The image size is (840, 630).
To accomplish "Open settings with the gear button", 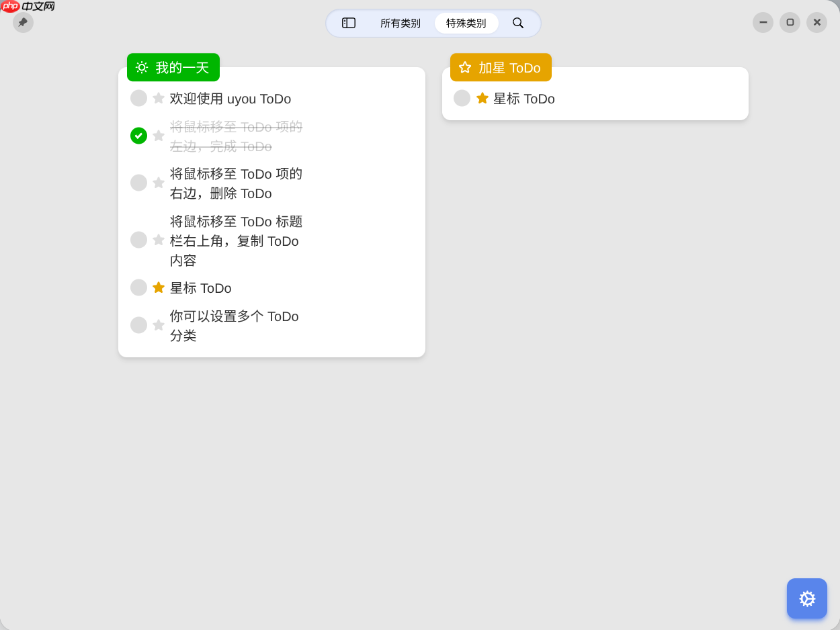I will click(x=807, y=598).
